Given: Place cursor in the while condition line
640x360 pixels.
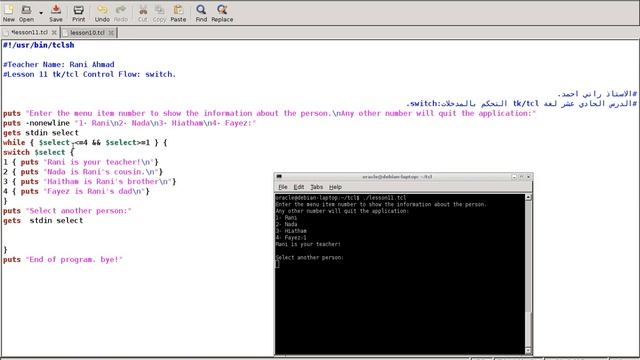Looking at the screenshot, I should tap(85, 142).
